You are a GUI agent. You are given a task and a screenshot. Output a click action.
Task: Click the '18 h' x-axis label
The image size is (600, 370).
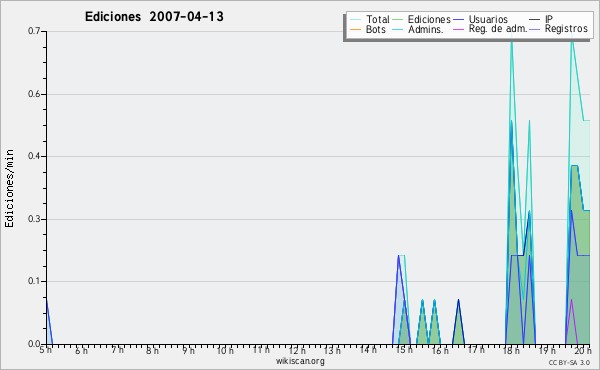click(x=511, y=350)
